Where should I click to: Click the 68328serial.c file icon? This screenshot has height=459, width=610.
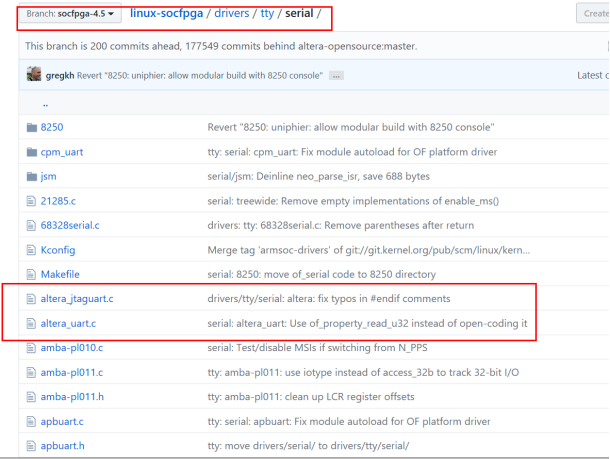point(31,225)
